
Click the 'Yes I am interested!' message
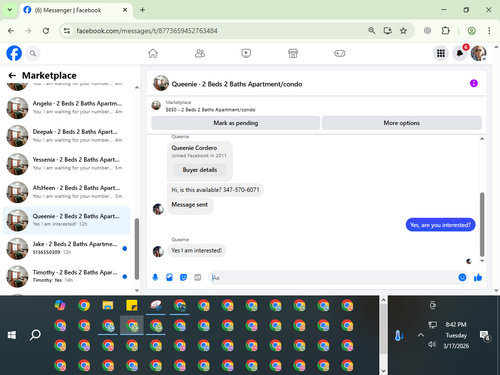(x=196, y=250)
